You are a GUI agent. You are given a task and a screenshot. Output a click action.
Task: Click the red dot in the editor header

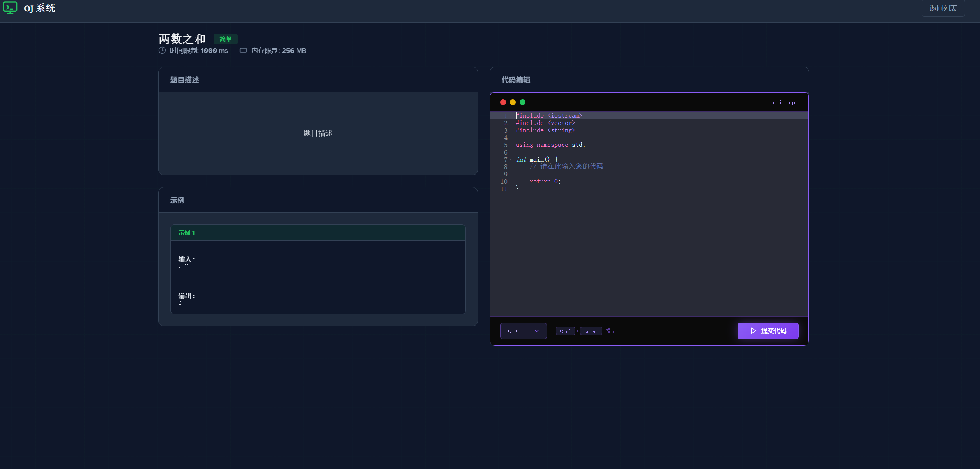pyautogui.click(x=503, y=102)
